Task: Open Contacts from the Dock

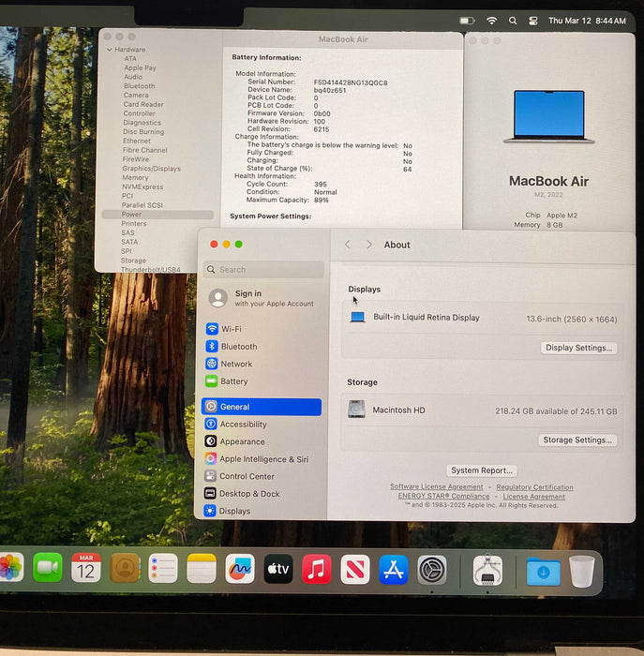Action: click(125, 568)
